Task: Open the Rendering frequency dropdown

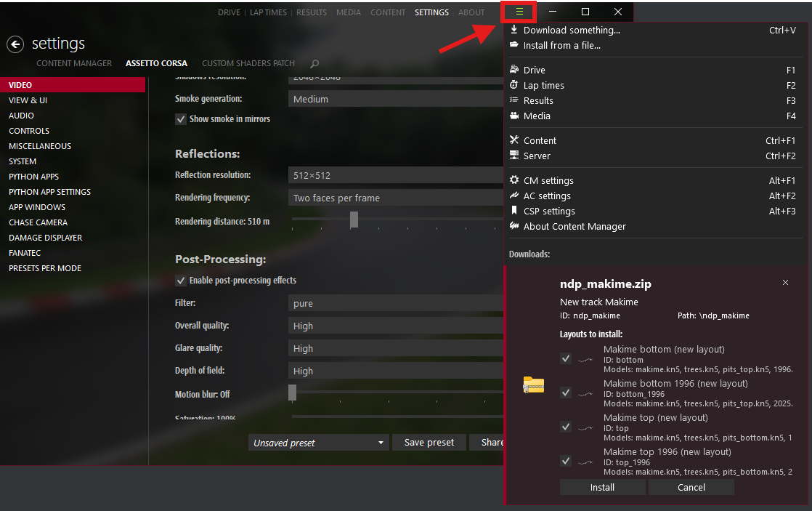Action: [396, 198]
